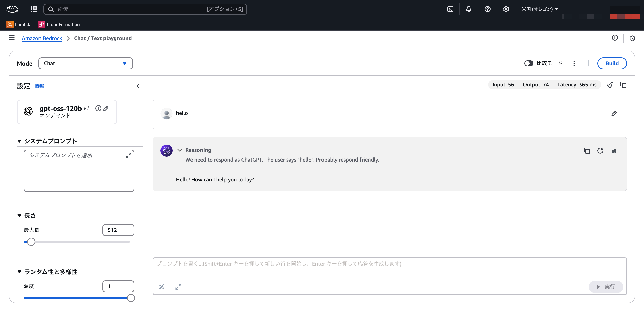Open the AWS home logo
This screenshot has height=318, width=644.
click(x=12, y=9)
